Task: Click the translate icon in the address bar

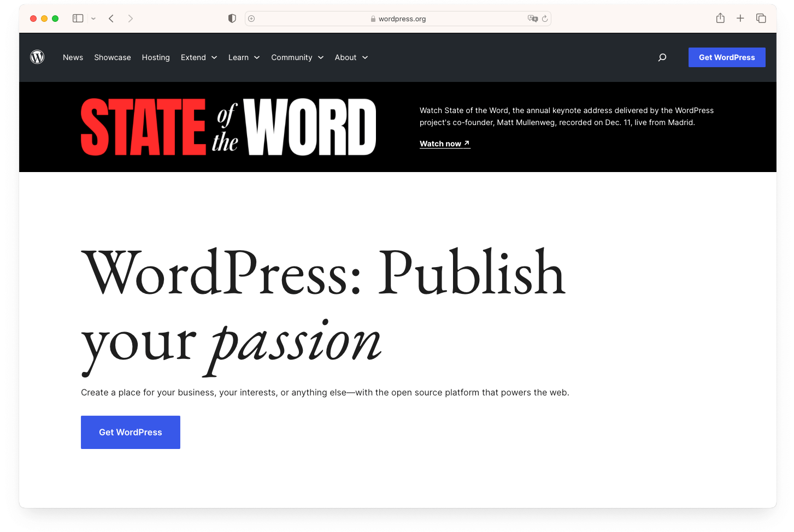Action: (532, 18)
